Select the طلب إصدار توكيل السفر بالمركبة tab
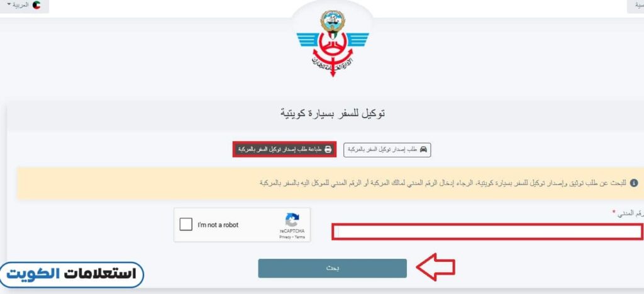 pos(387,150)
